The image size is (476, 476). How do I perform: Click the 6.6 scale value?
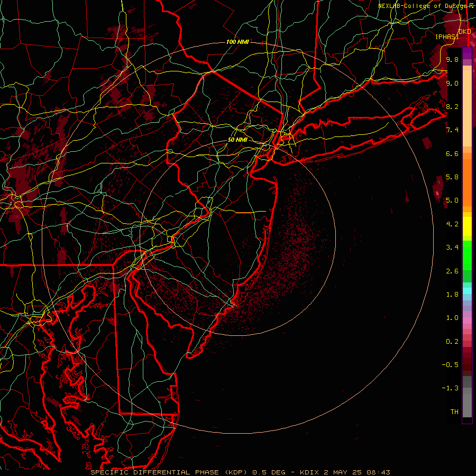[x=452, y=153]
